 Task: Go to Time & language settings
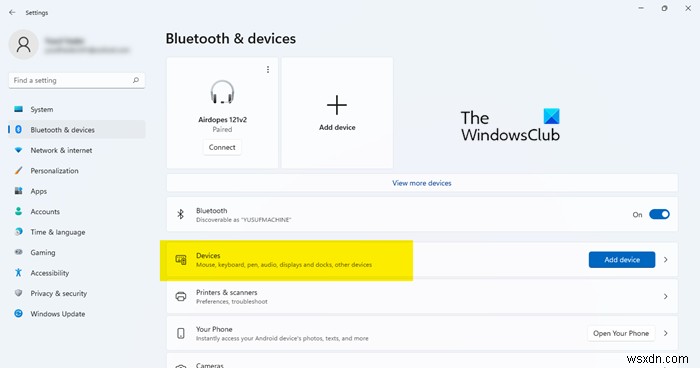77,232
